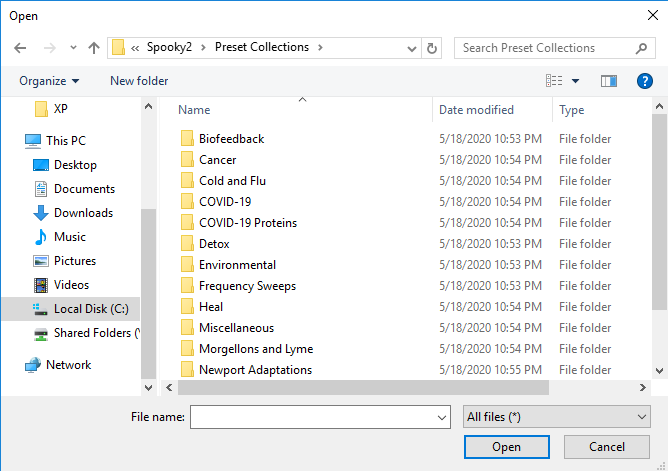Select Downloads in the navigation pane
Viewport: 668px width, 471px height.
coord(82,213)
